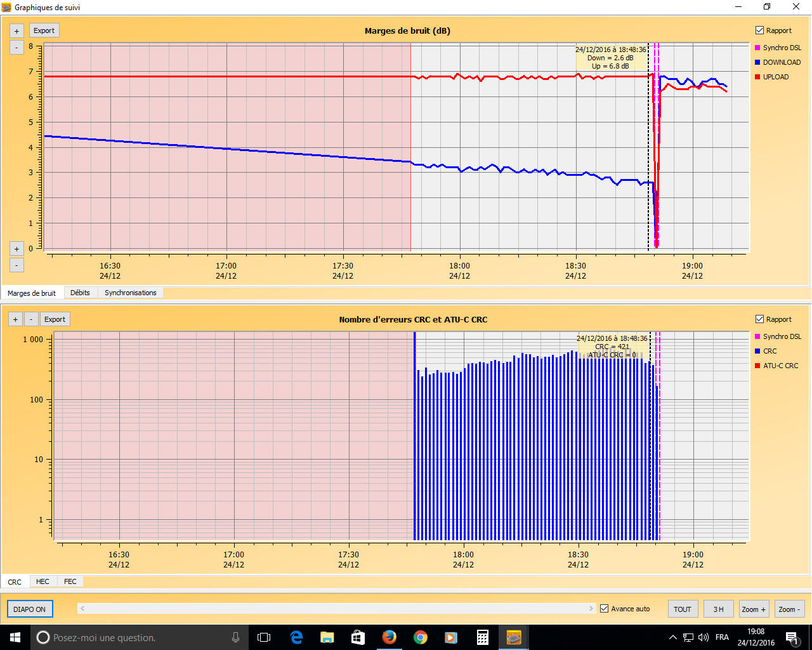Open Firefox from the taskbar
Image resolution: width=812 pixels, height=650 pixels.
(x=390, y=637)
